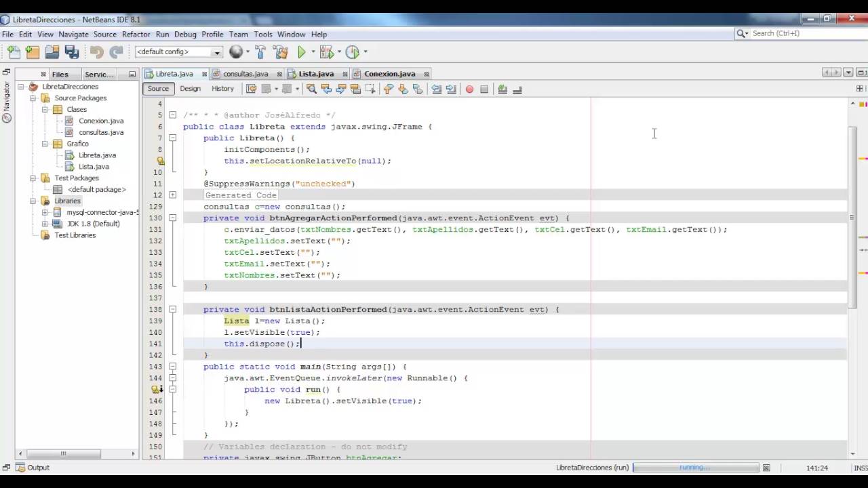Open the Files panel tab

pyautogui.click(x=60, y=74)
